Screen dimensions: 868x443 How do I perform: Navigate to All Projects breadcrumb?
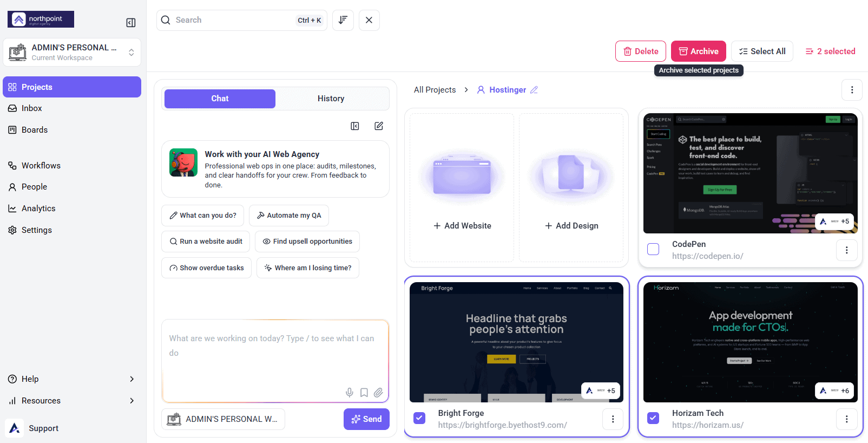435,90
